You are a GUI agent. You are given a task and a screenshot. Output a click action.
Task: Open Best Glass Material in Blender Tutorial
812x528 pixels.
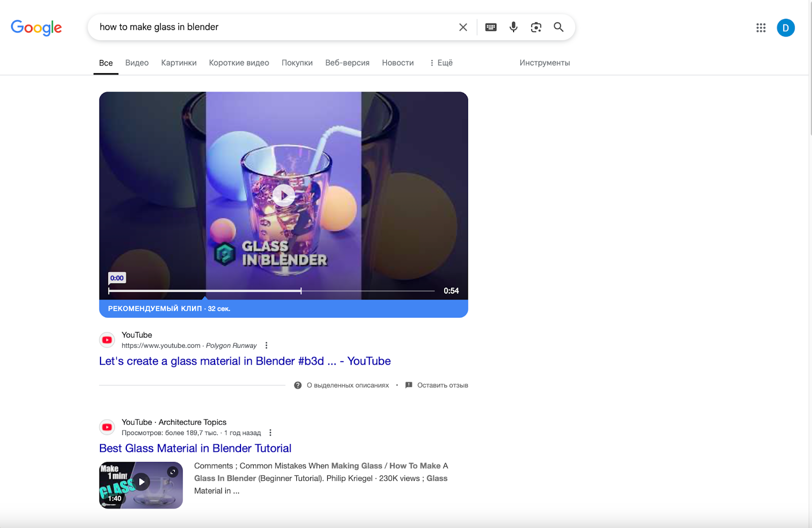click(x=195, y=448)
